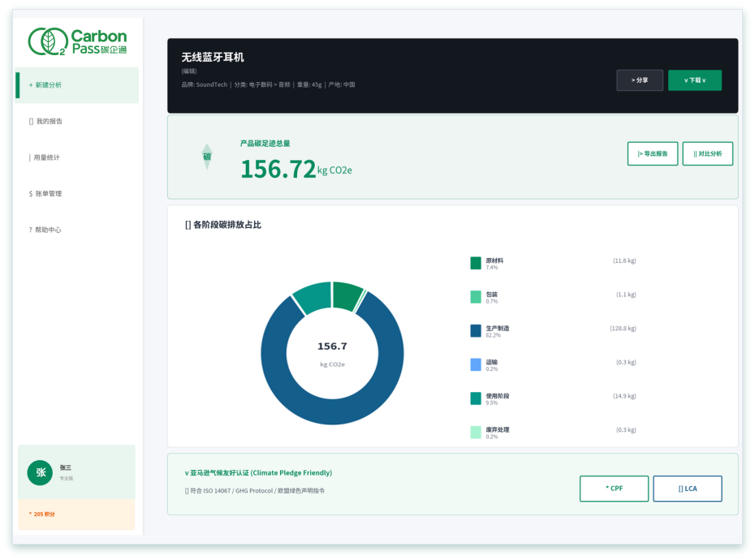755x560 pixels.
Task: Select the 生产制造 blue legend swatch
Action: (476, 331)
